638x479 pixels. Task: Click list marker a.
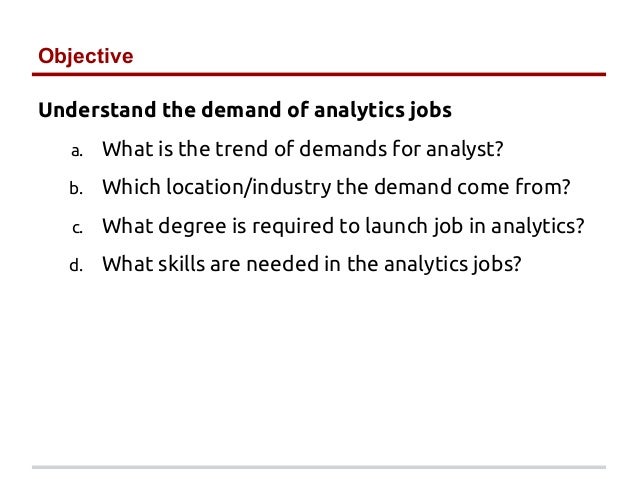click(x=77, y=151)
